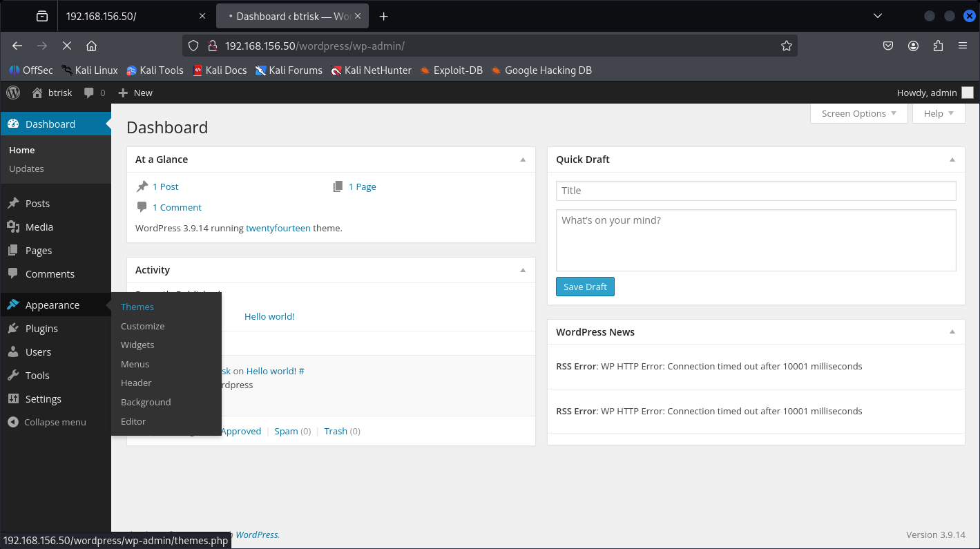The width and height of the screenshot is (980, 549).
Task: Open the New content menu in admin bar
Action: pos(135,93)
